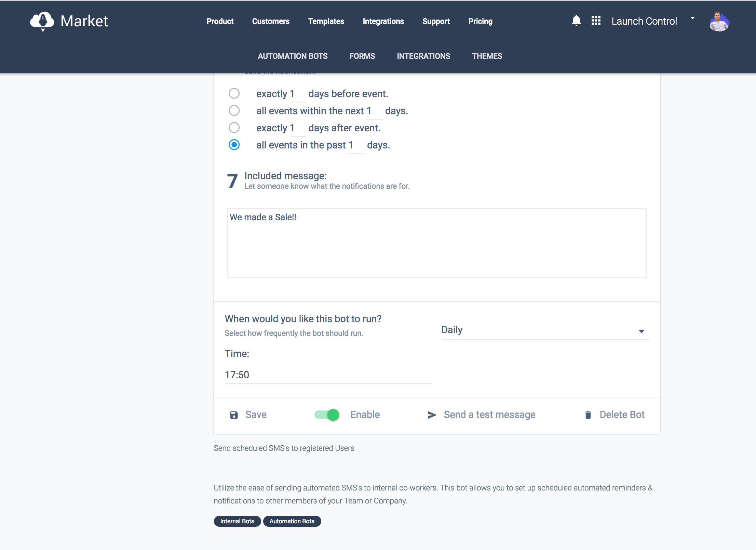
Task: Click the Daily dropdown arrow
Action: 642,331
